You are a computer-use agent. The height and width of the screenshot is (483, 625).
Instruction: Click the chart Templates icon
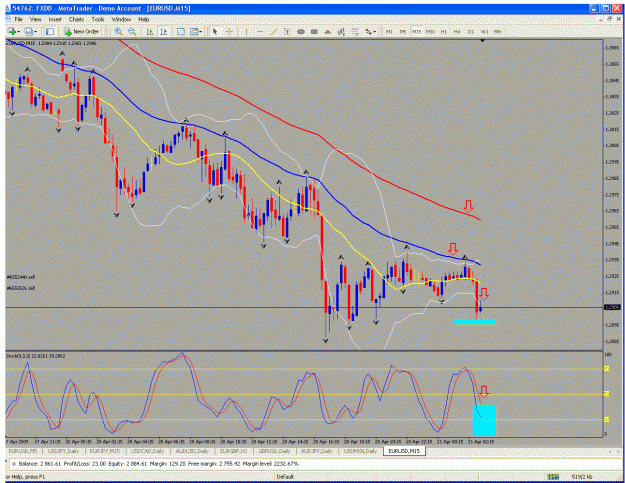pos(194,31)
